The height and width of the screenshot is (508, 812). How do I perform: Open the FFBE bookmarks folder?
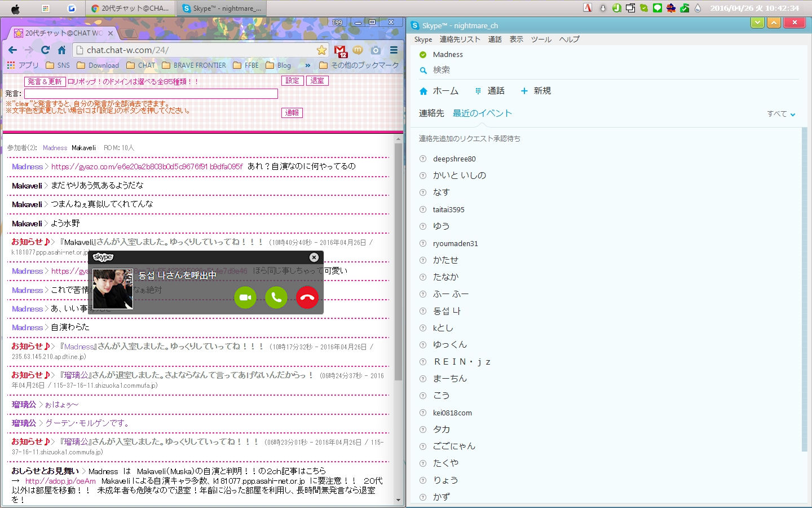pos(246,65)
